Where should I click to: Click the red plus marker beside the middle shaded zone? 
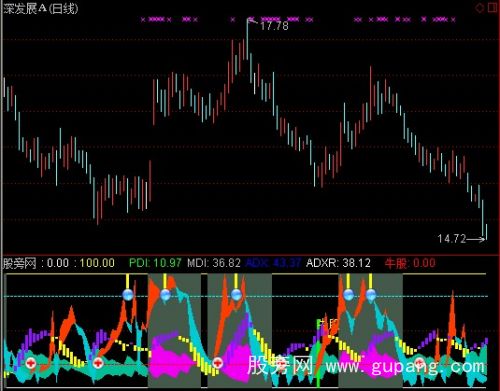[217, 363]
